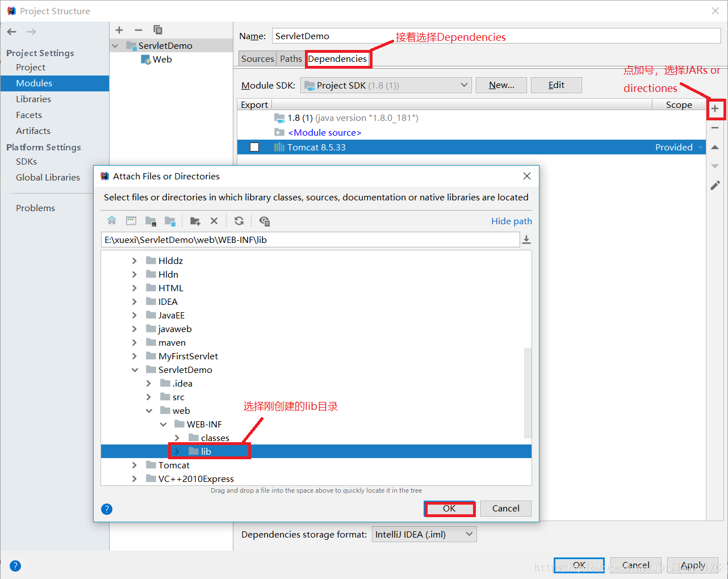The image size is (728, 579).
Task: Click Edit SDK button
Action: click(x=556, y=85)
